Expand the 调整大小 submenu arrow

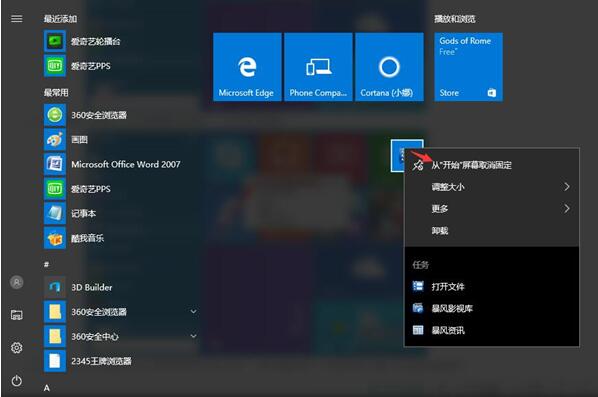(x=567, y=186)
